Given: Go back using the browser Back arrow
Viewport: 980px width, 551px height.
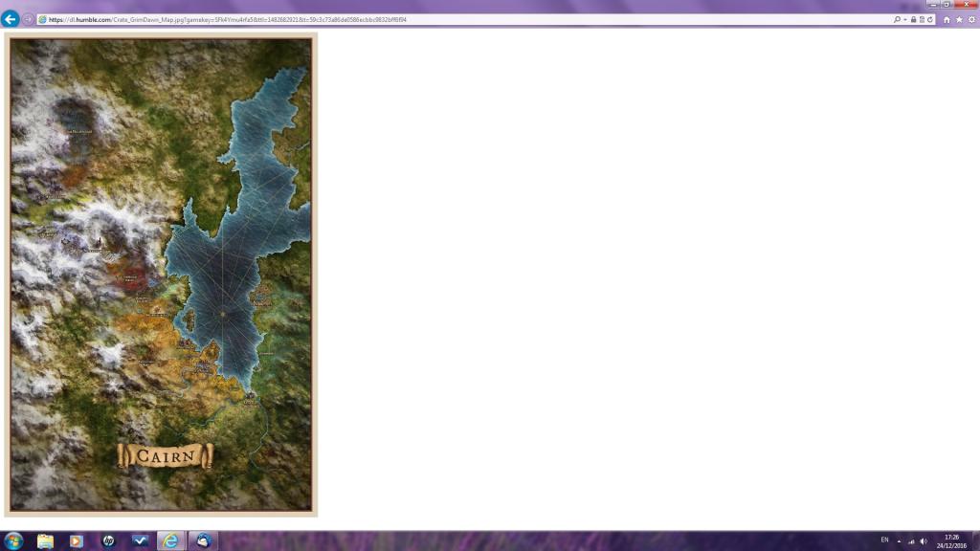Looking at the screenshot, I should [x=11, y=19].
